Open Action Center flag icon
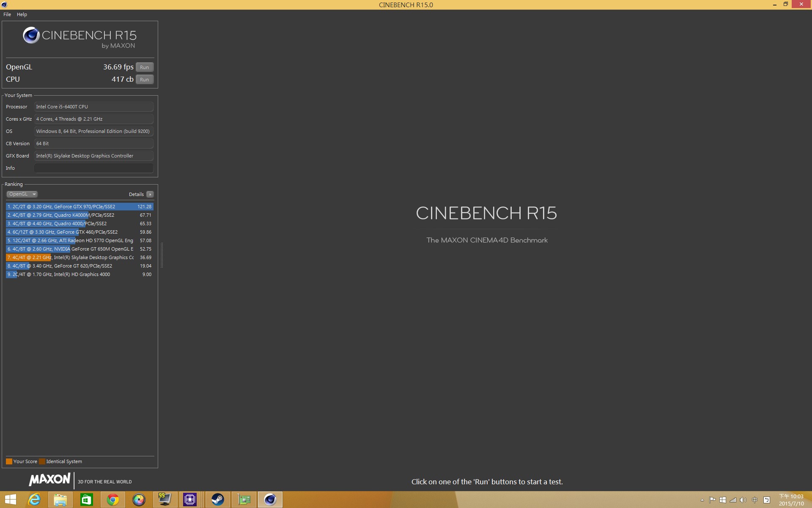The image size is (812, 508). coord(713,500)
